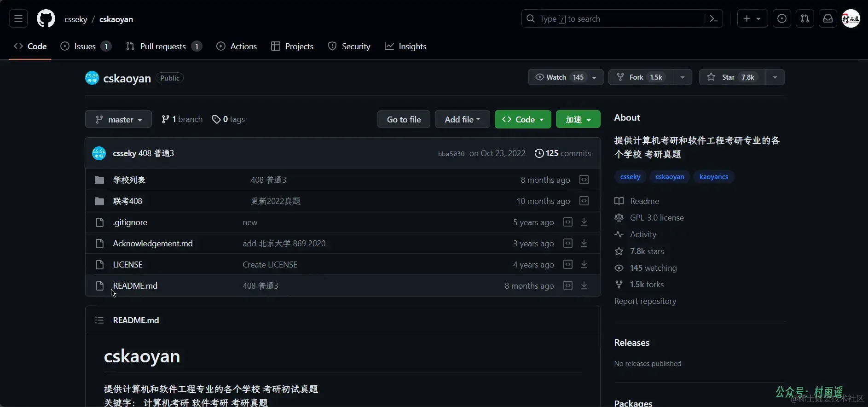This screenshot has width=868, height=407.
Task: Click the search input field
Action: 622,19
